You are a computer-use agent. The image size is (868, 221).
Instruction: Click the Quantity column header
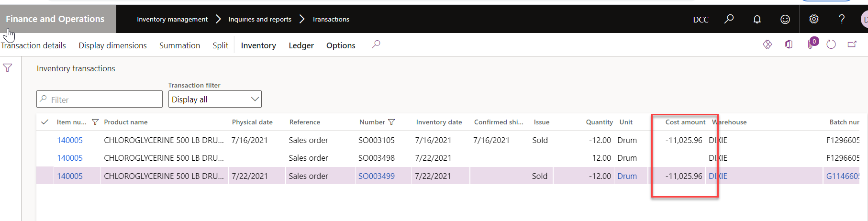[599, 122]
